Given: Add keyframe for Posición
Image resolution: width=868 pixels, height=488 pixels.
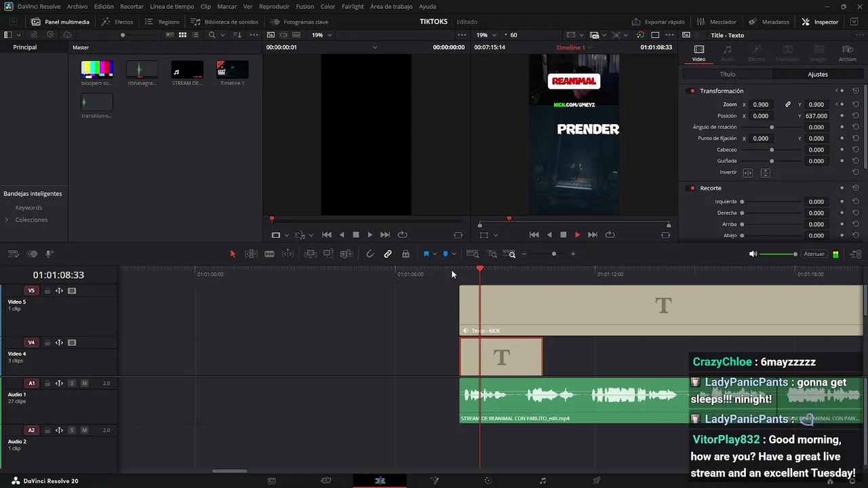Looking at the screenshot, I should tap(842, 116).
